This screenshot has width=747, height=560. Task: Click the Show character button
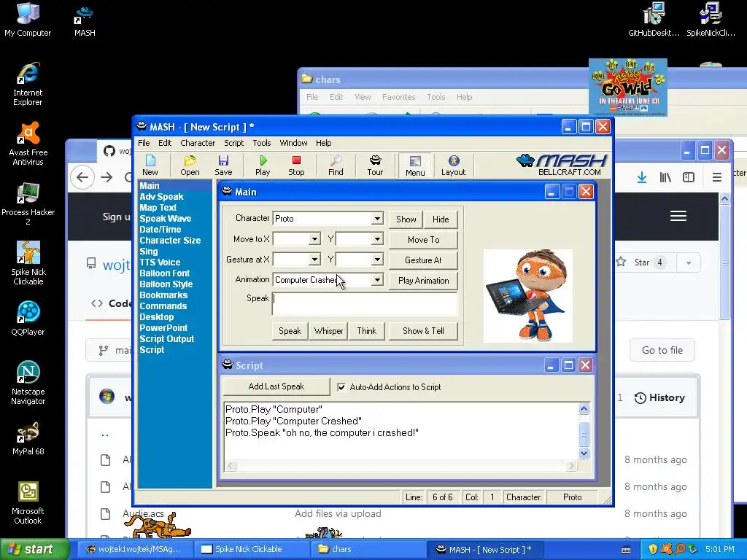pos(406,219)
